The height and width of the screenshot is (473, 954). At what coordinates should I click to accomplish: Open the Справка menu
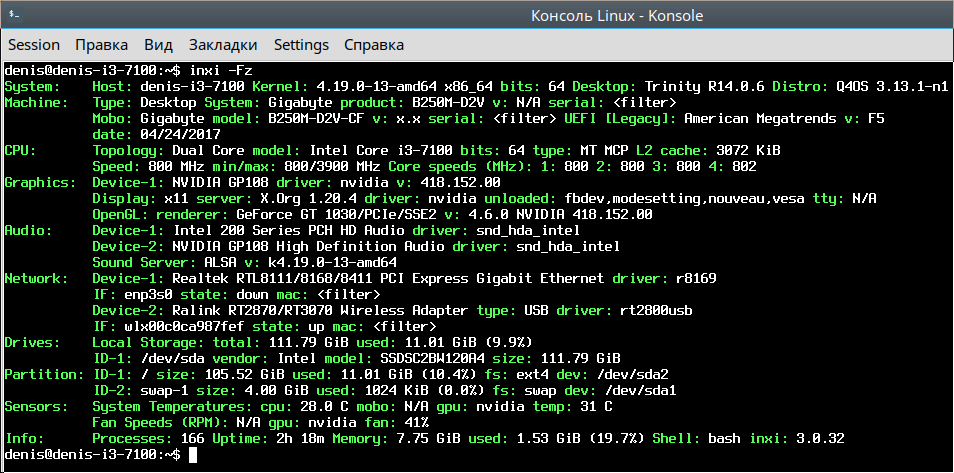[x=374, y=45]
